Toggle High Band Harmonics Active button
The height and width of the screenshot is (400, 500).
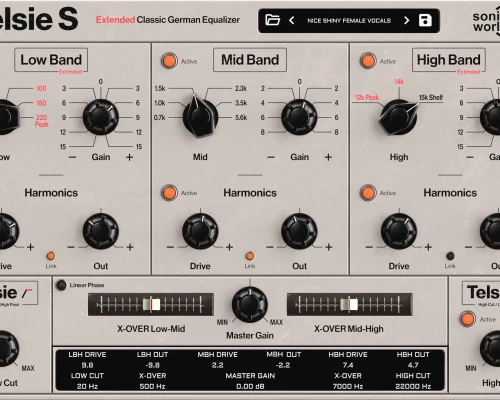pyautogui.click(x=368, y=193)
